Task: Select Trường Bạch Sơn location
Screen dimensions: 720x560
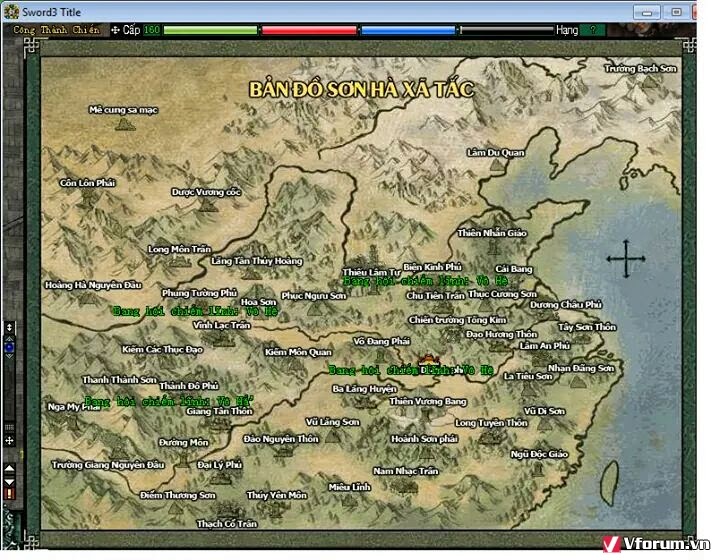Action: point(640,68)
